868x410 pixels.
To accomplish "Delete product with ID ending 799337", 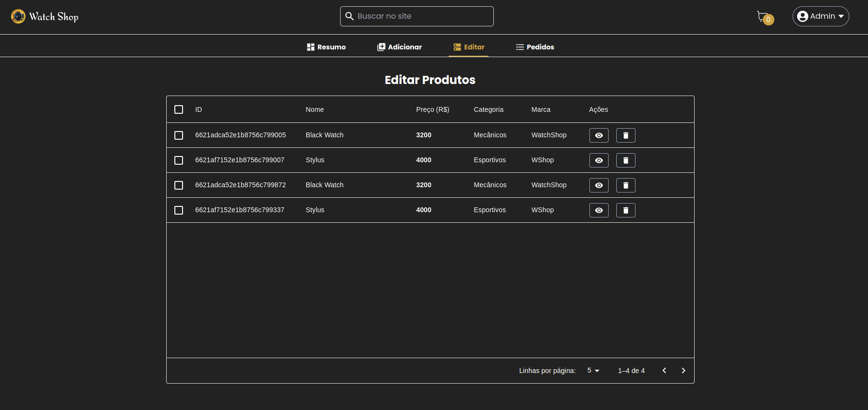I will click(625, 210).
